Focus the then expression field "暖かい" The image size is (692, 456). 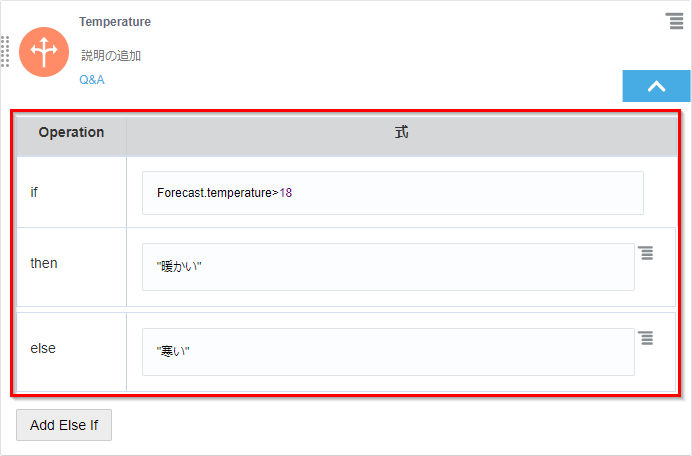point(388,267)
